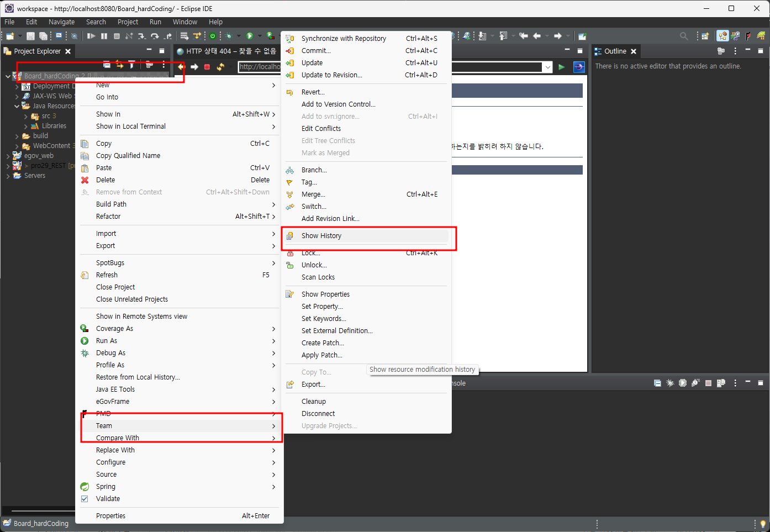Open the Window menu in menu bar

point(184,22)
